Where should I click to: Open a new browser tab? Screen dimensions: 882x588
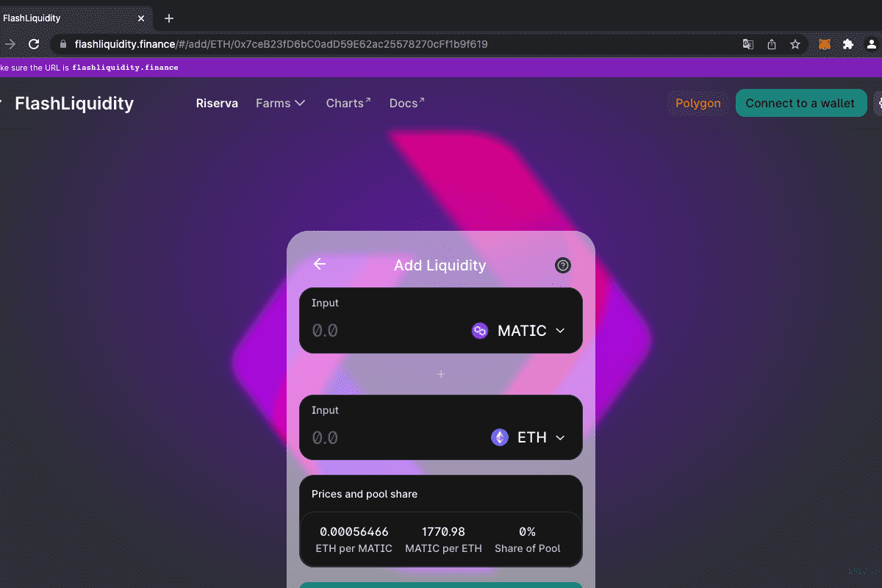pos(169,18)
